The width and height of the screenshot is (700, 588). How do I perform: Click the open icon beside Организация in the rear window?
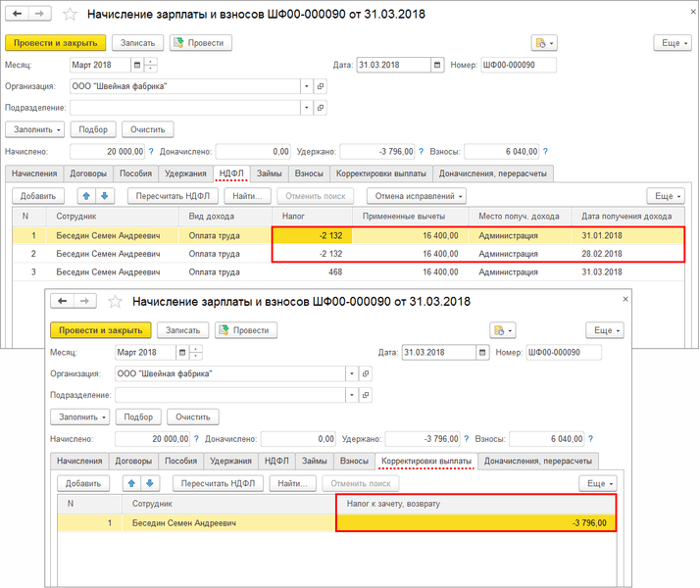[322, 86]
